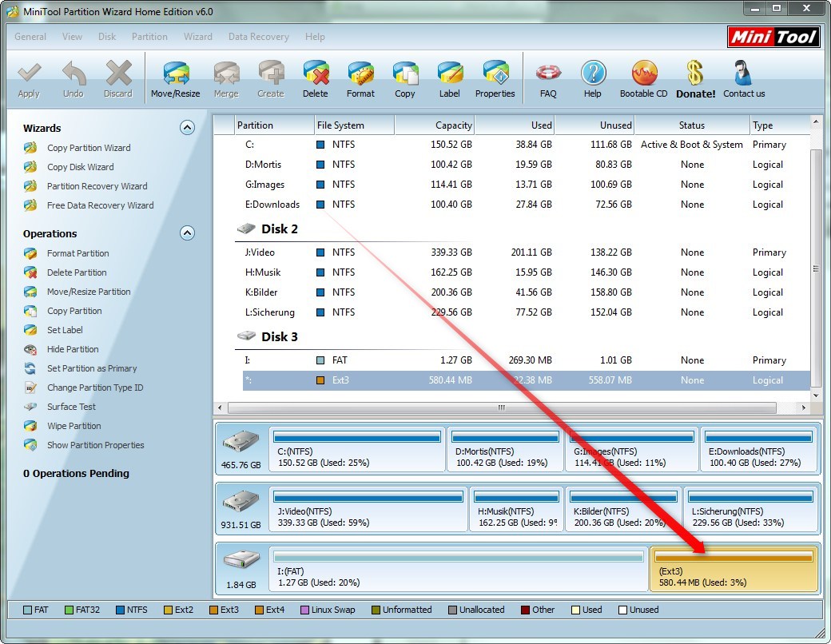The width and height of the screenshot is (831, 644).
Task: Sort by the Unused column header
Action: (x=594, y=125)
